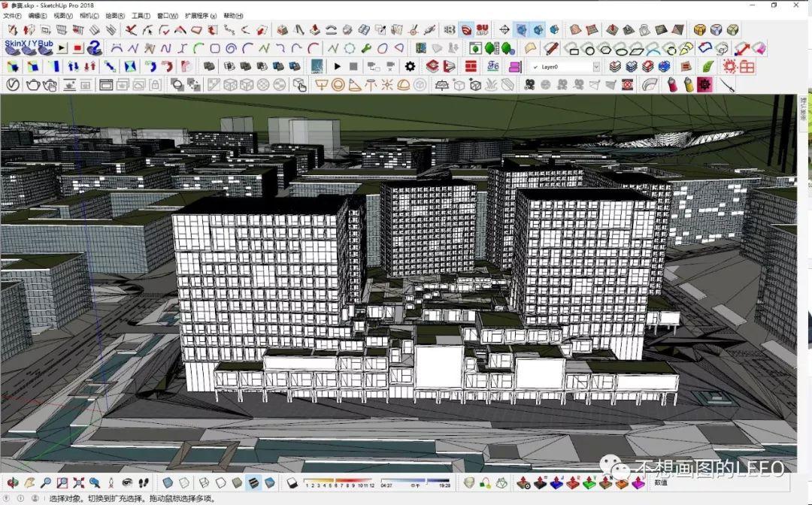
Task: Click the V-Ray sphere light icon
Action: pos(338,85)
